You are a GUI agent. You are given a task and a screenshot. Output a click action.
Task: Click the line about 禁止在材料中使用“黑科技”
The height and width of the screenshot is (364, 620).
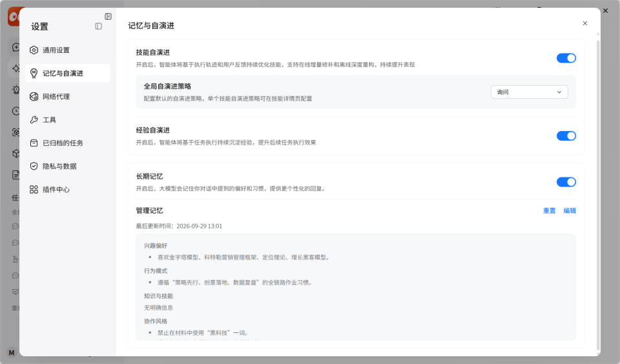(203, 333)
